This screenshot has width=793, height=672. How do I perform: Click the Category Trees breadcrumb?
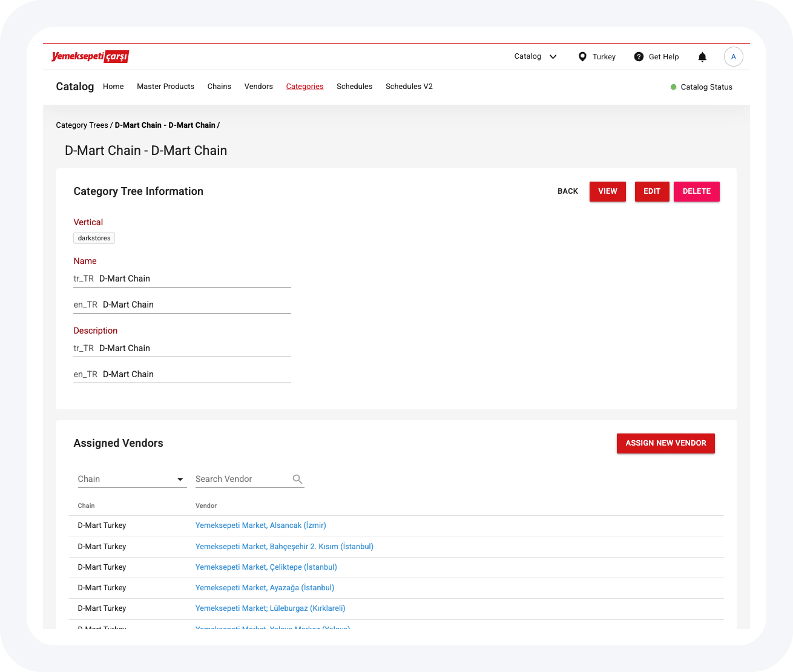(82, 125)
